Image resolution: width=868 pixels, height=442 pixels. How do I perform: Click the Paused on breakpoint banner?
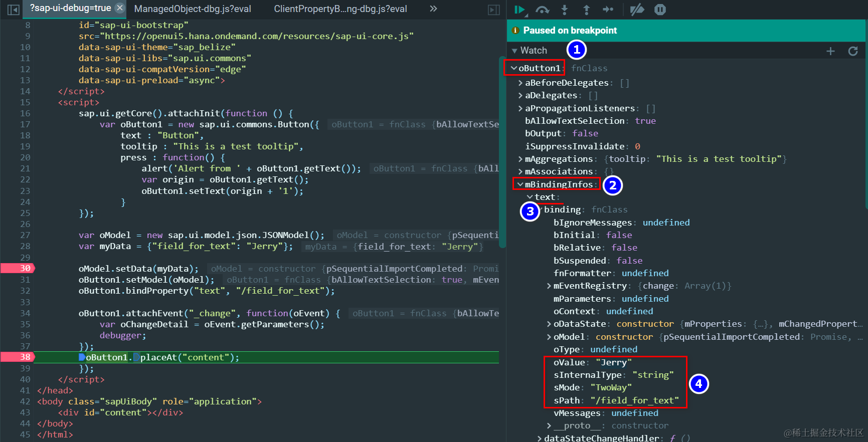pyautogui.click(x=686, y=31)
